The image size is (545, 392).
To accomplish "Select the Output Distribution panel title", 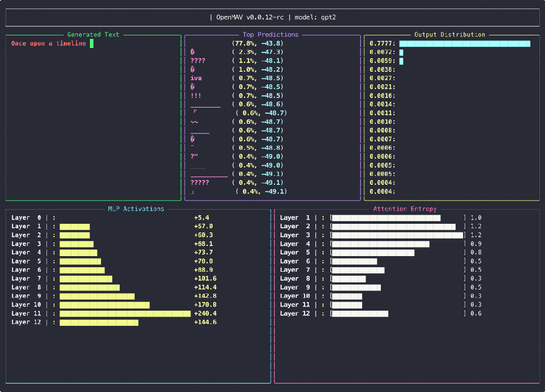I will click(x=450, y=34).
